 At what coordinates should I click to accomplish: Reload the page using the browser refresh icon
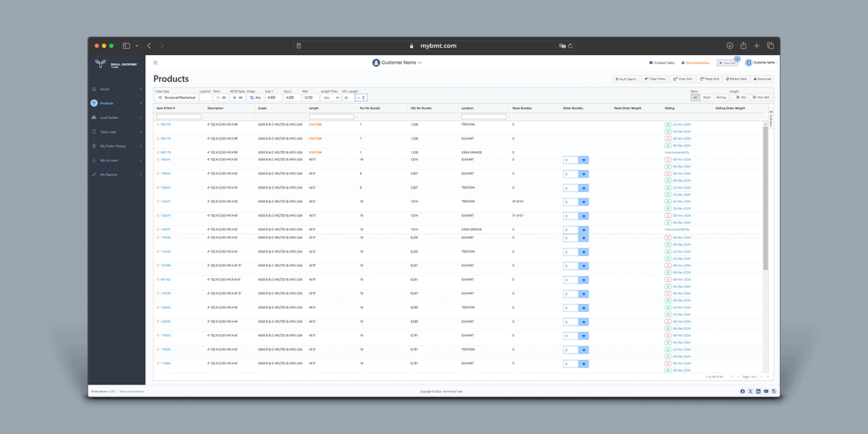point(570,46)
